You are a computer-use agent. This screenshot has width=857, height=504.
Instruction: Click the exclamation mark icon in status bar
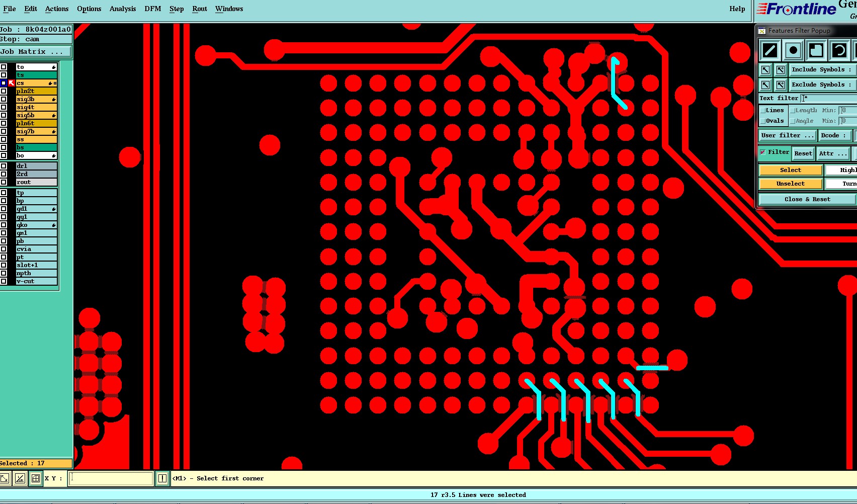[162, 478]
